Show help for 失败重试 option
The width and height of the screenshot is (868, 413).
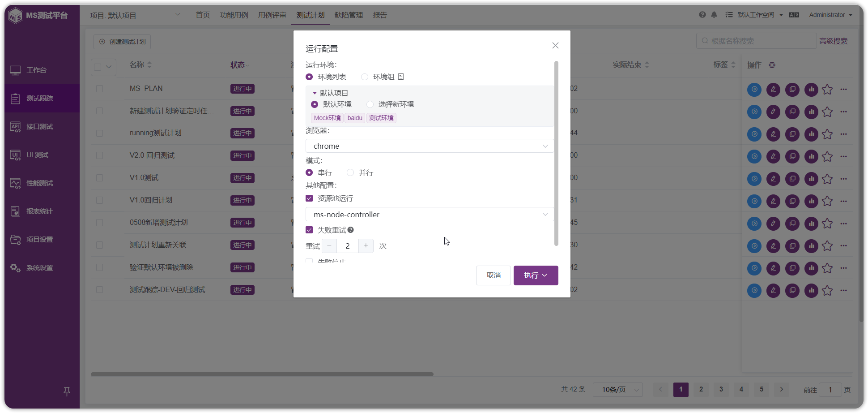coord(351,230)
